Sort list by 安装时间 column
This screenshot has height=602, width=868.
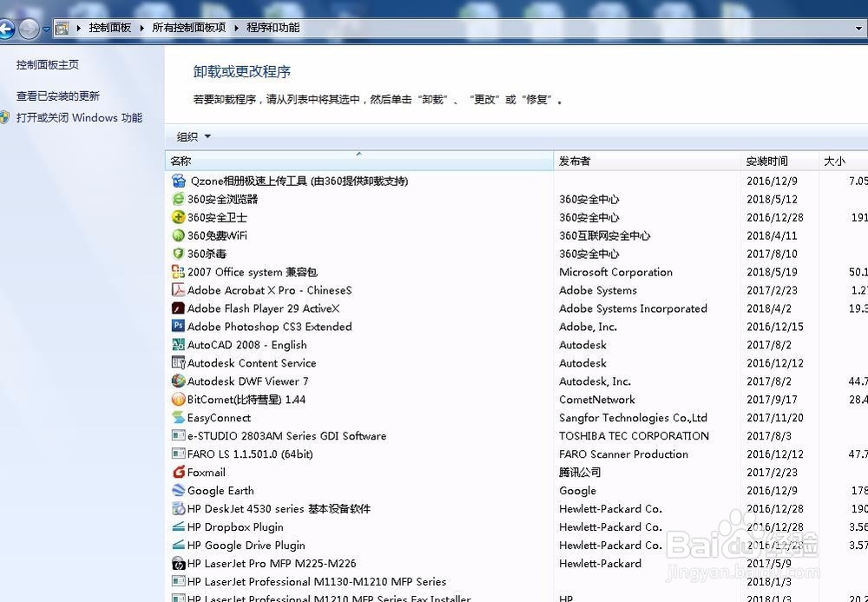[x=779, y=162]
